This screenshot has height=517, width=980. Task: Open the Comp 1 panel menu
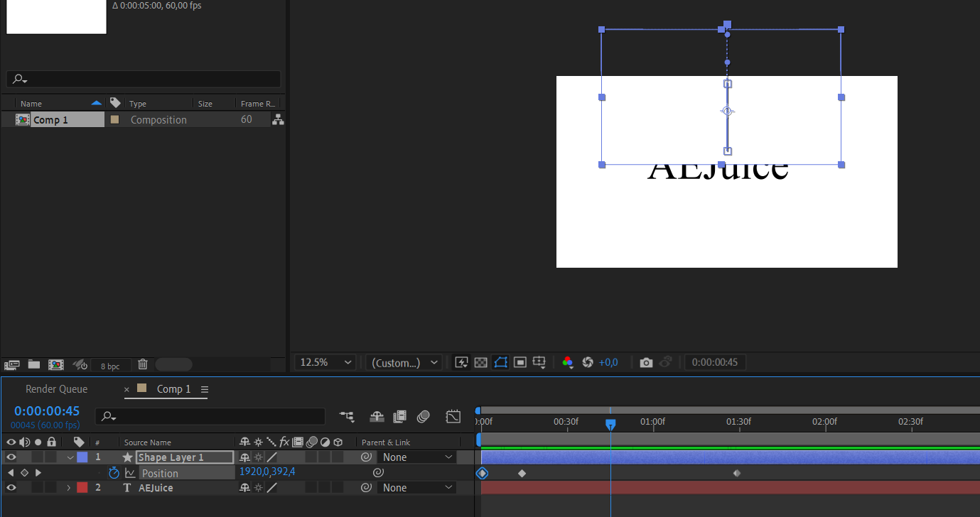pyautogui.click(x=205, y=389)
